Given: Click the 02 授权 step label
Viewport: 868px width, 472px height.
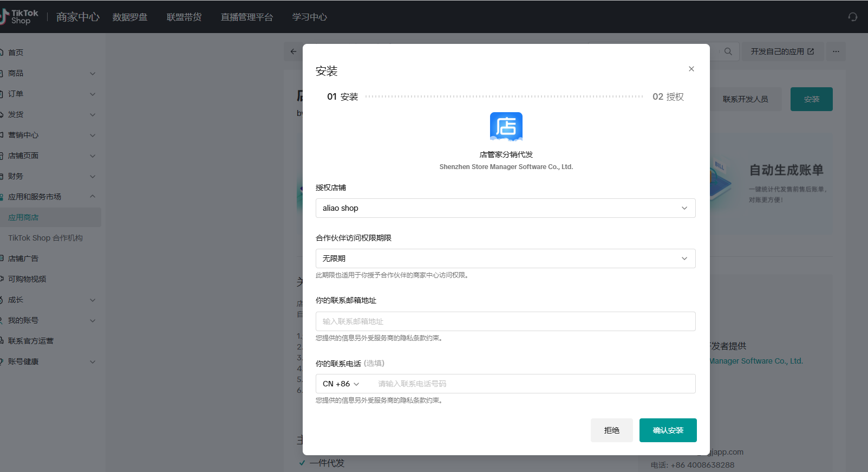Looking at the screenshot, I should click(668, 96).
